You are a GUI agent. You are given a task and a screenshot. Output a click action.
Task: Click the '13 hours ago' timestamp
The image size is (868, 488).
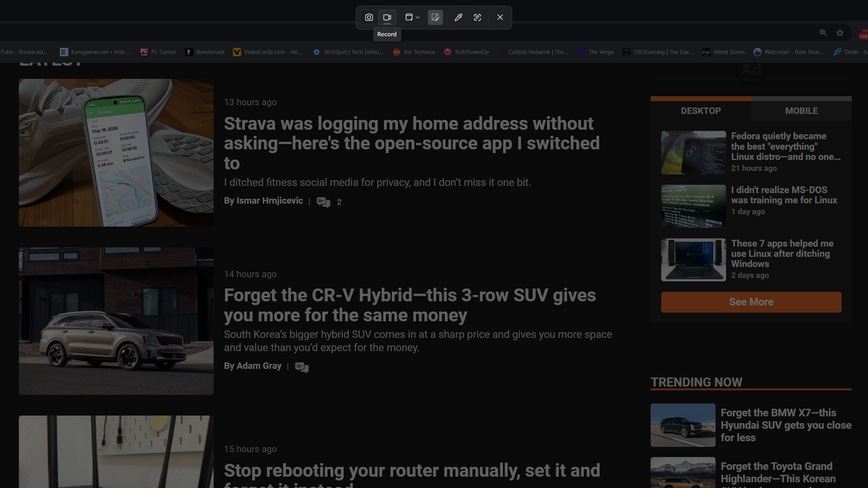coord(251,102)
